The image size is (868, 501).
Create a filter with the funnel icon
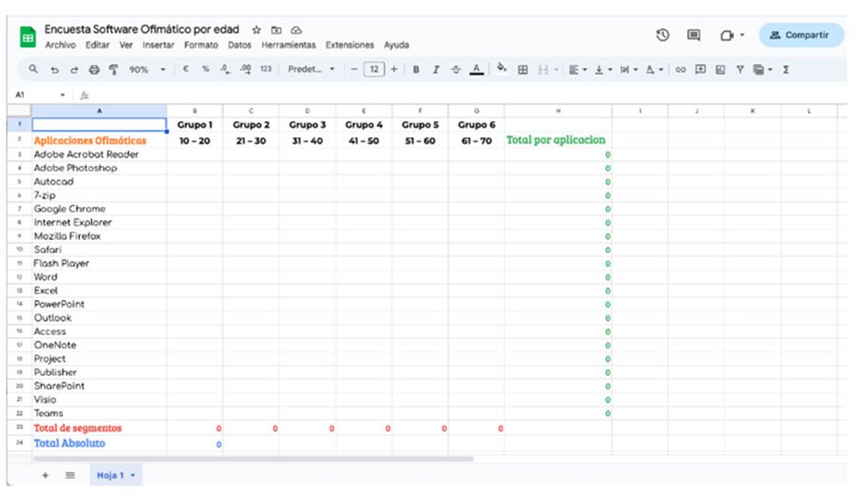pyautogui.click(x=740, y=70)
